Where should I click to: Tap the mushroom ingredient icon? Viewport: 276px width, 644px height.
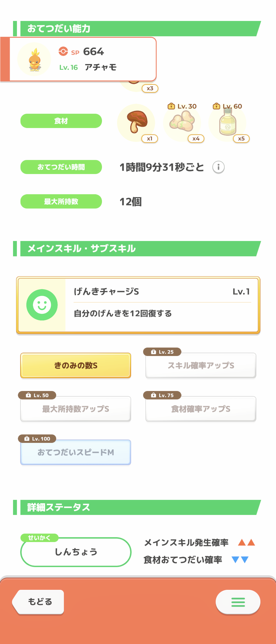click(x=136, y=123)
